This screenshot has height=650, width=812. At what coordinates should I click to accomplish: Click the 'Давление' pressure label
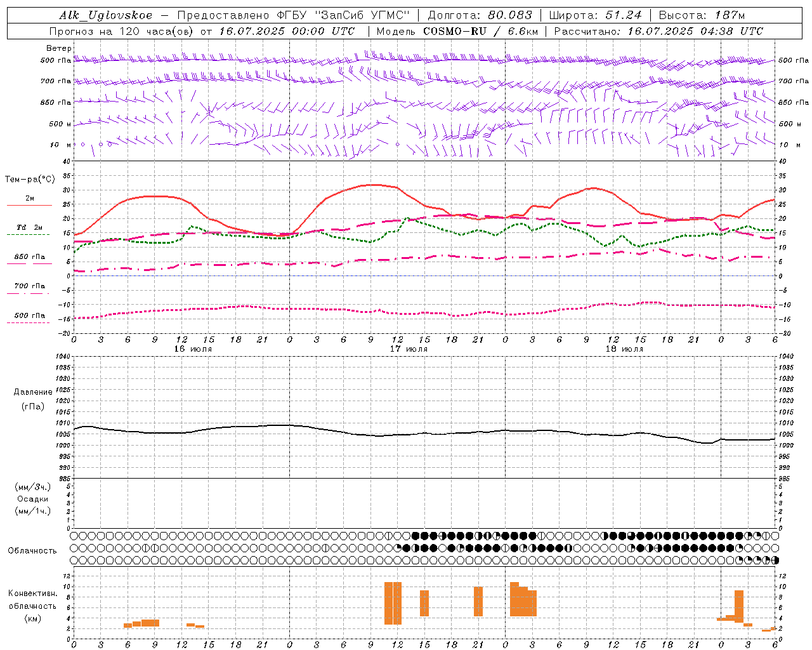[x=33, y=392]
